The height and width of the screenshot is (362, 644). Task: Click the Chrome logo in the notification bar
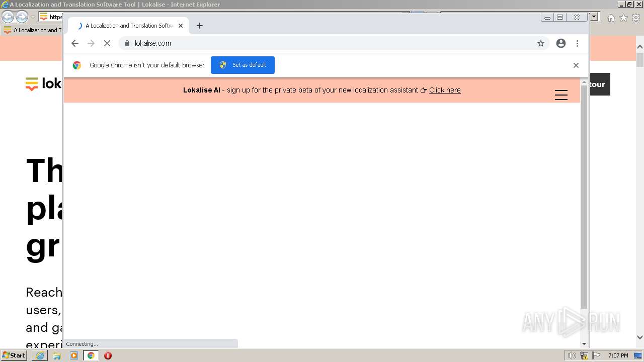77,65
